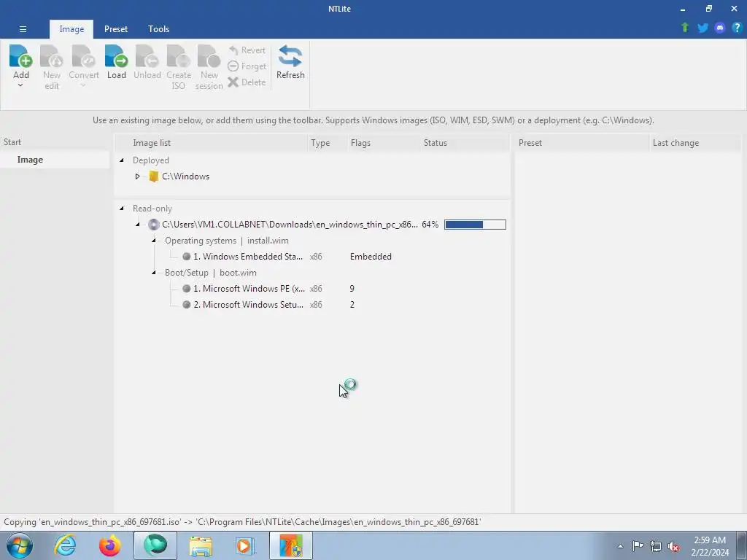Click the 64% copy progress bar

tap(475, 225)
